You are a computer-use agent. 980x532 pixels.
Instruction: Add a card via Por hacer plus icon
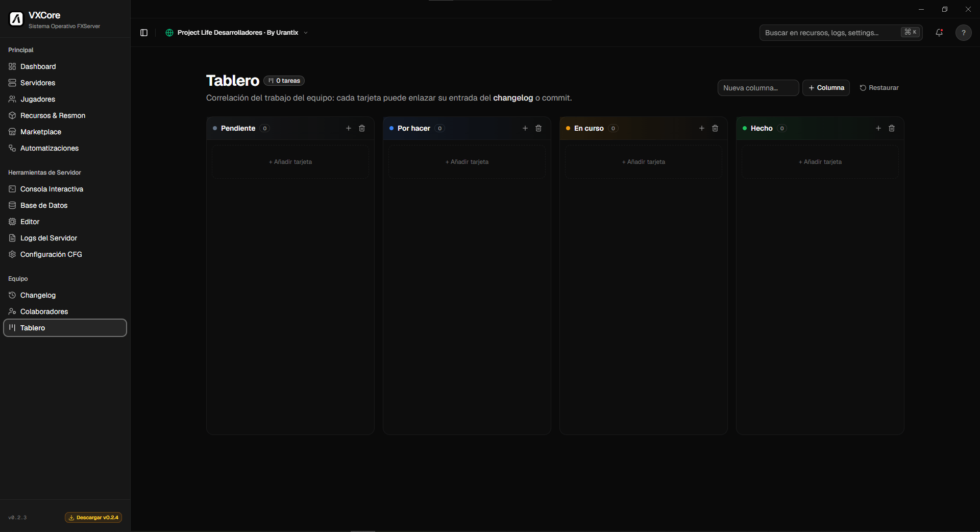[525, 128]
